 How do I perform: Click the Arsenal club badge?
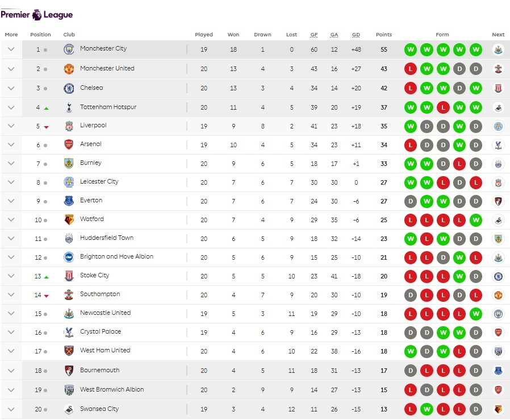69,144
